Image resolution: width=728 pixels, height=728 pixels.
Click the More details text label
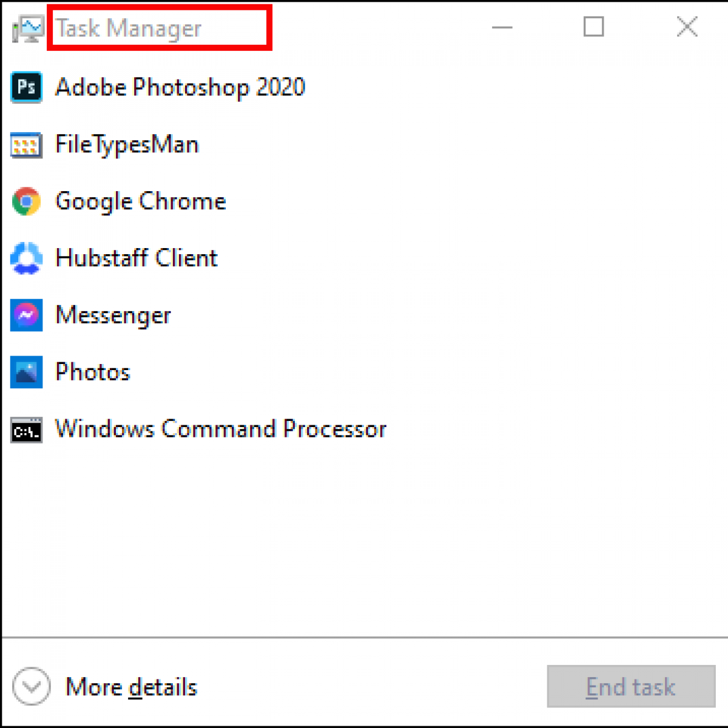[131, 687]
